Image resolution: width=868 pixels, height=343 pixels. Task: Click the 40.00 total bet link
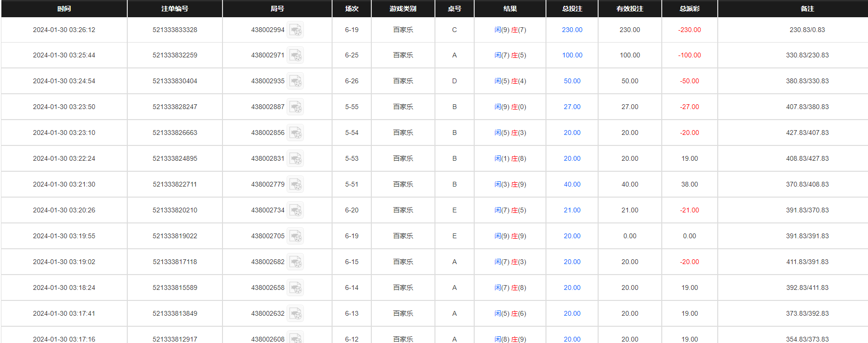(572, 184)
